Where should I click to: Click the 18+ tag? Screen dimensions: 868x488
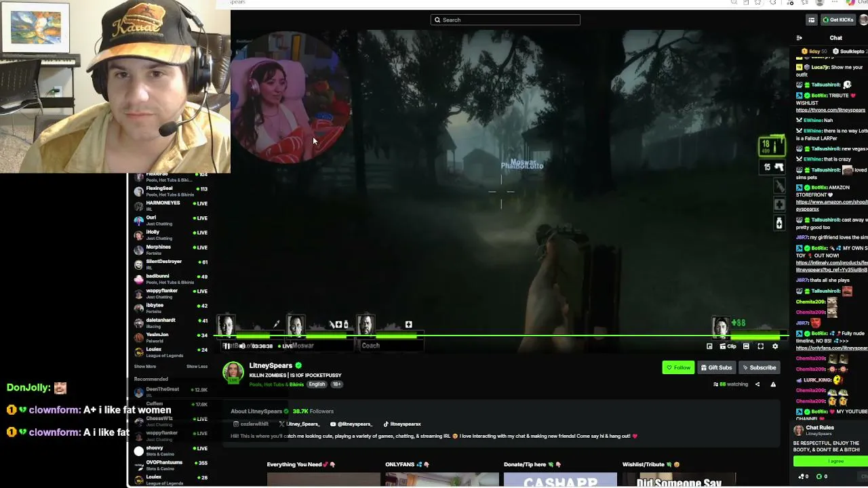(x=336, y=384)
